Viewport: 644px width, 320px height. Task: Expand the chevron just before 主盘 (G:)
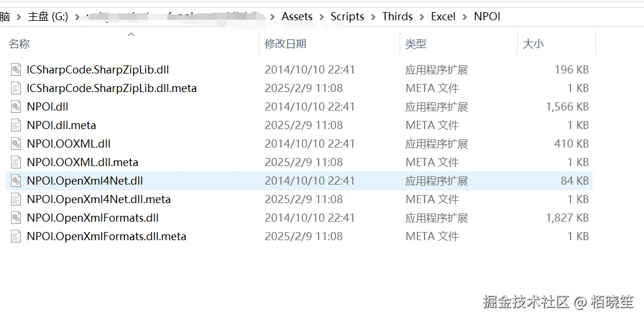[19, 17]
